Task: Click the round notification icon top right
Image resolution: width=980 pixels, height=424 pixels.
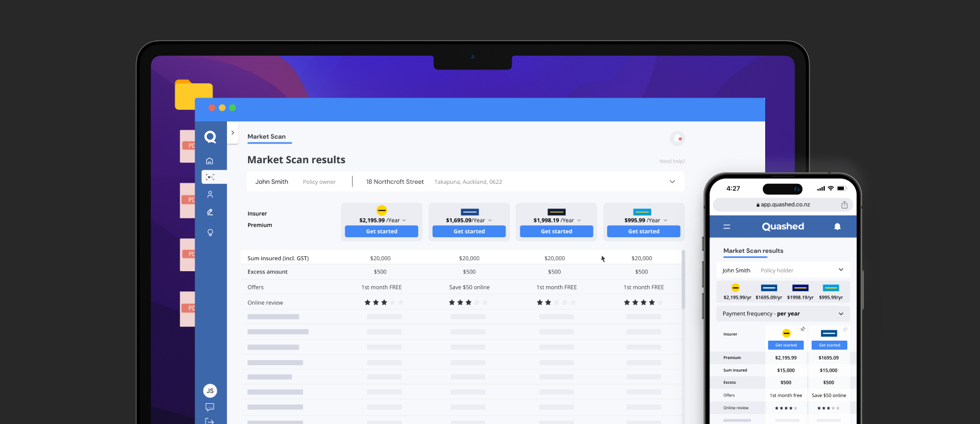Action: click(677, 138)
